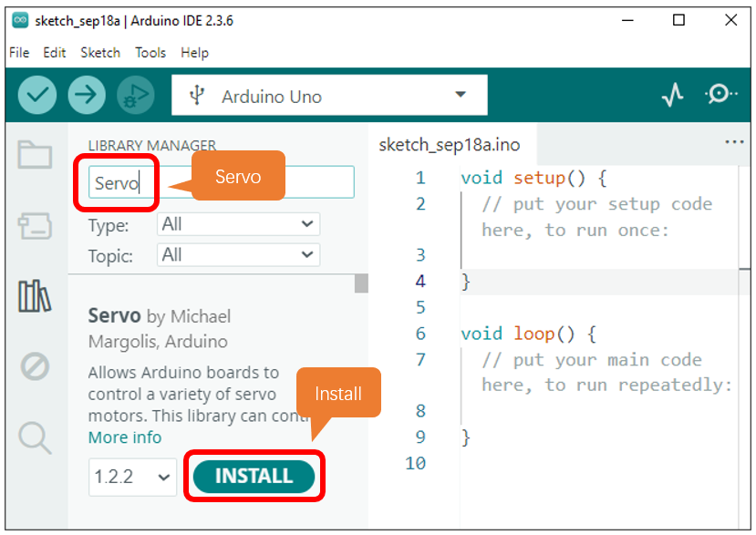
Task: Open the Arduino Uno board selector dropdown
Action: click(x=329, y=95)
